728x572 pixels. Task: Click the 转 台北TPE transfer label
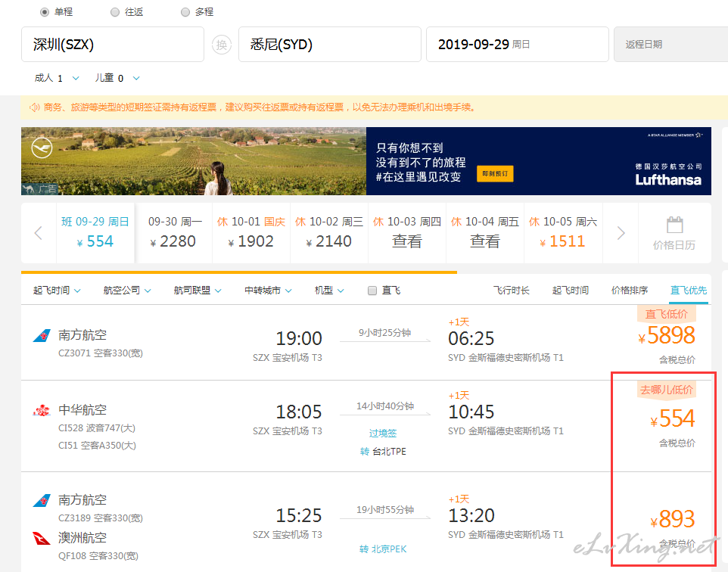[x=383, y=451]
